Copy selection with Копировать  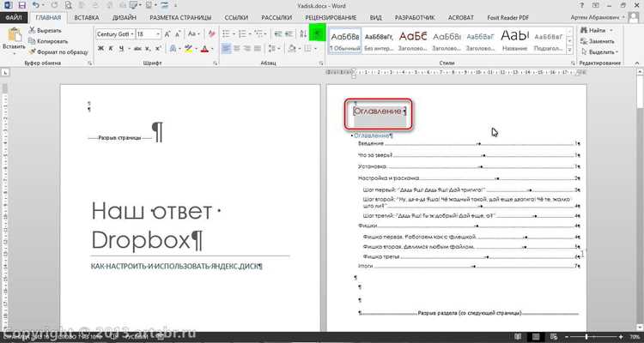[x=47, y=41]
